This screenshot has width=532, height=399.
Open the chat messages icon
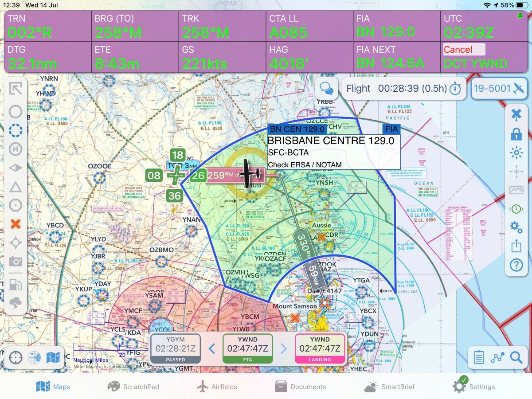(327, 89)
